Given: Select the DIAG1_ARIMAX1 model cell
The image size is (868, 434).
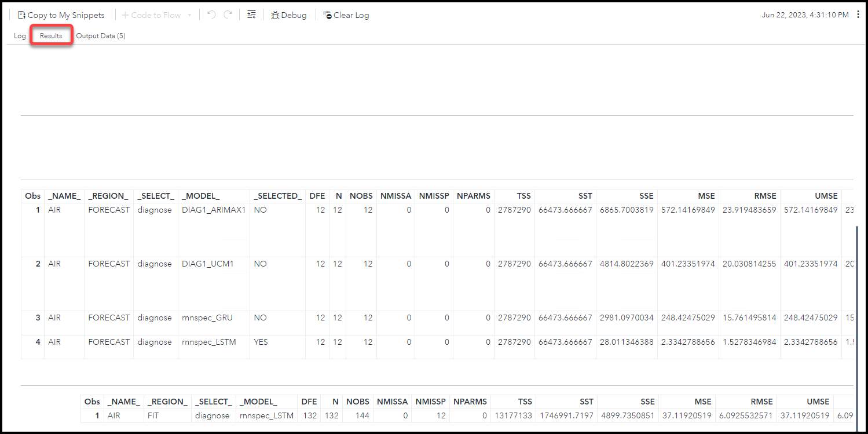Looking at the screenshot, I should click(x=214, y=210).
